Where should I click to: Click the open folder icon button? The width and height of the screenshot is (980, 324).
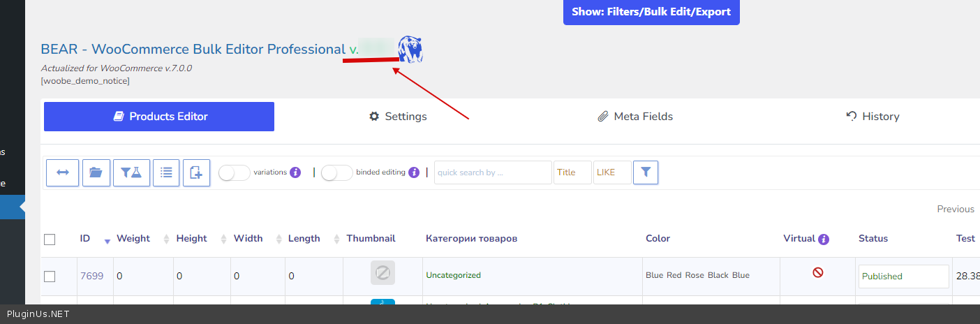96,172
